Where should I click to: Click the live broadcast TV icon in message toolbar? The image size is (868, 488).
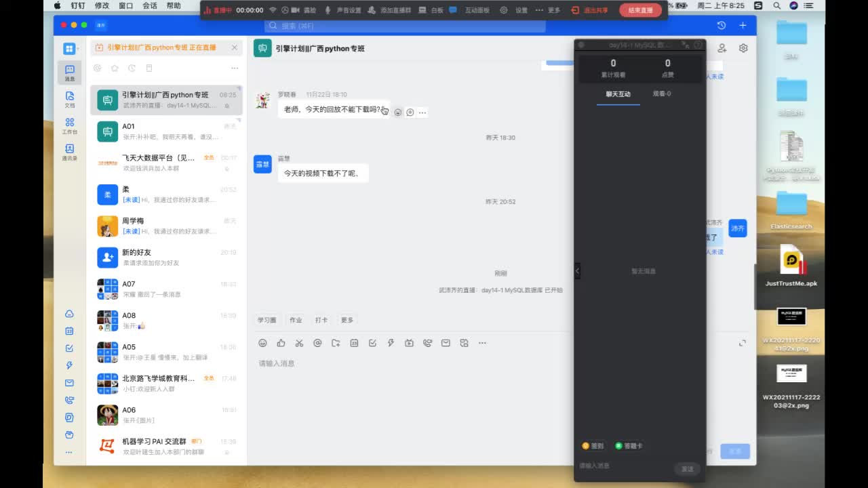click(x=409, y=343)
